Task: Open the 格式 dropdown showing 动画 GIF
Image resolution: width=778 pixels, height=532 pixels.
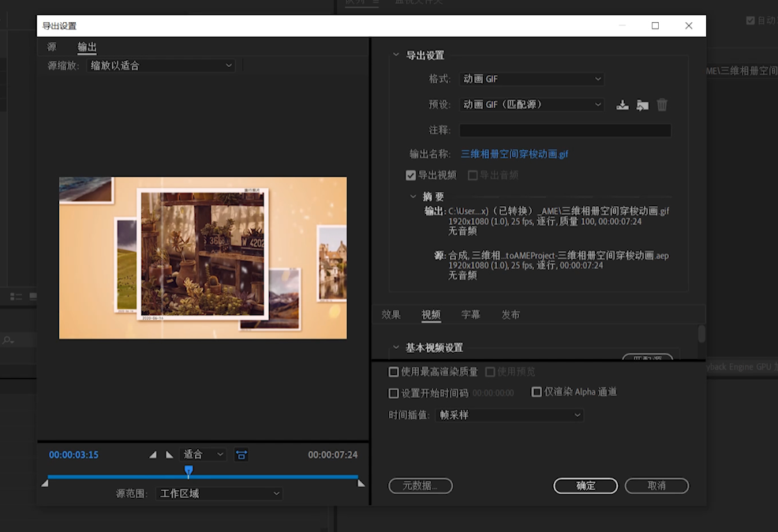Action: pyautogui.click(x=531, y=79)
